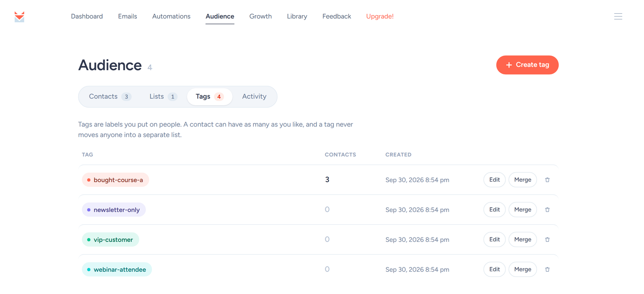This screenshot has width=644, height=294.
Task: Click the created date of vip-customer
Action: pos(417,239)
